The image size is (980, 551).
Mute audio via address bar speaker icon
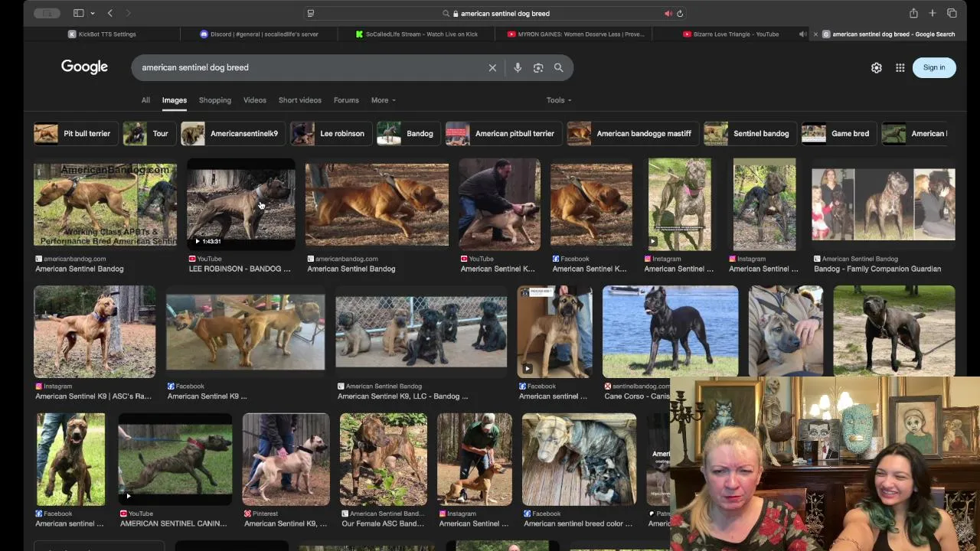[x=668, y=13]
